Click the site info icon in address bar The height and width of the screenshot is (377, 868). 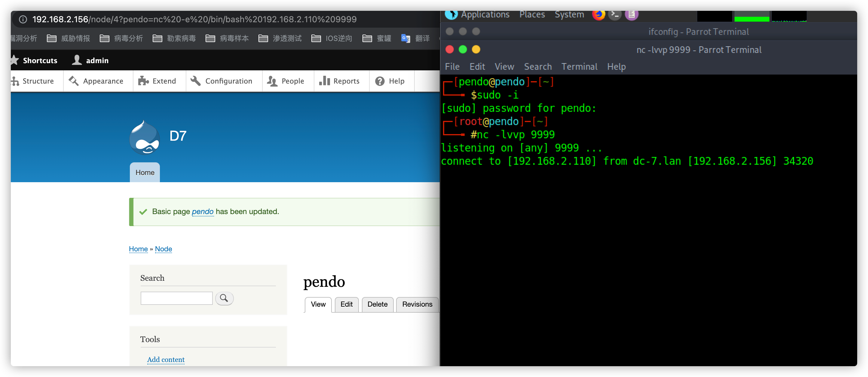(23, 19)
